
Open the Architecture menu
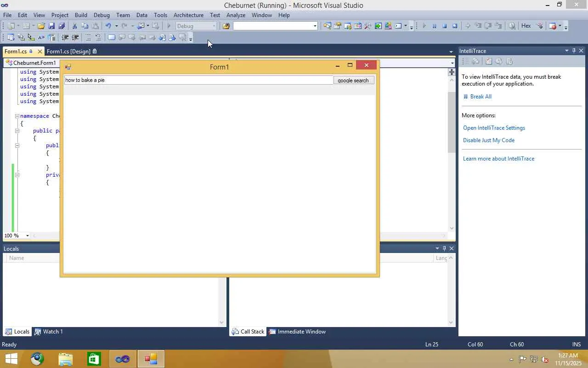pos(188,15)
